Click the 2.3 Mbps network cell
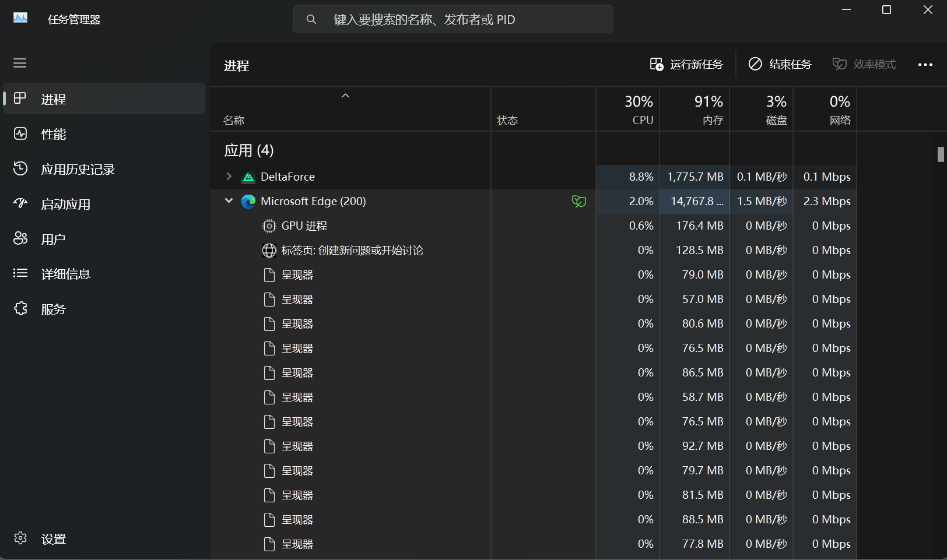Image resolution: width=947 pixels, height=560 pixels. tap(825, 201)
